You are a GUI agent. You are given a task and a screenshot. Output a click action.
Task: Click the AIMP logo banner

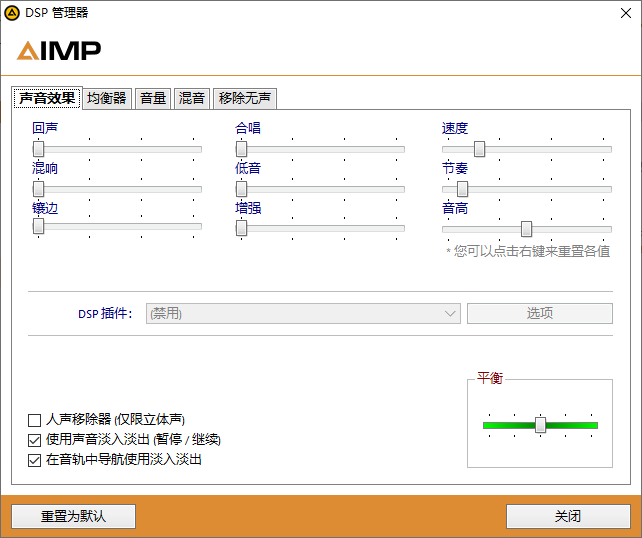point(59,51)
